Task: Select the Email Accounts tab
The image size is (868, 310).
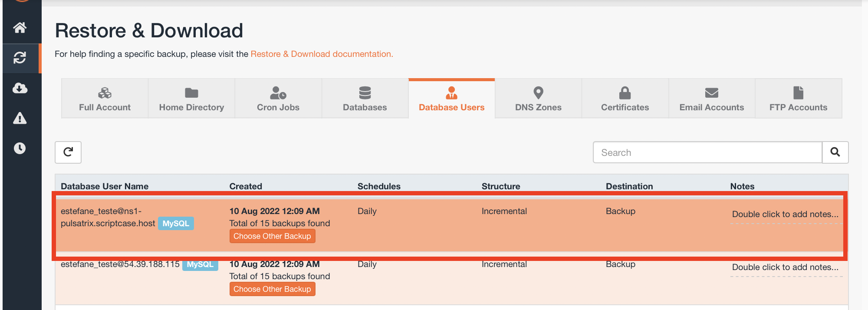Action: (712, 99)
